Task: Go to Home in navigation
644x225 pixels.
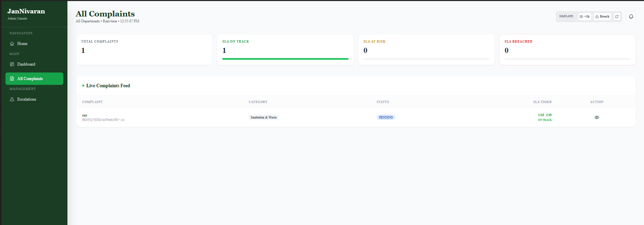Action: coord(22,44)
